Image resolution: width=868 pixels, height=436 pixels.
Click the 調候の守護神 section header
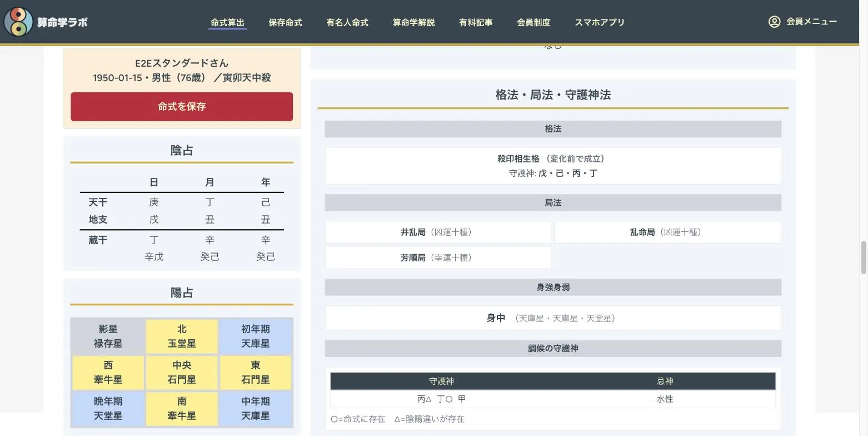(553, 349)
